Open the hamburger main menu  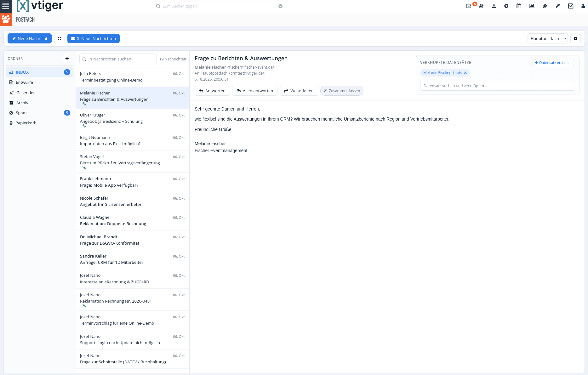click(x=6, y=6)
